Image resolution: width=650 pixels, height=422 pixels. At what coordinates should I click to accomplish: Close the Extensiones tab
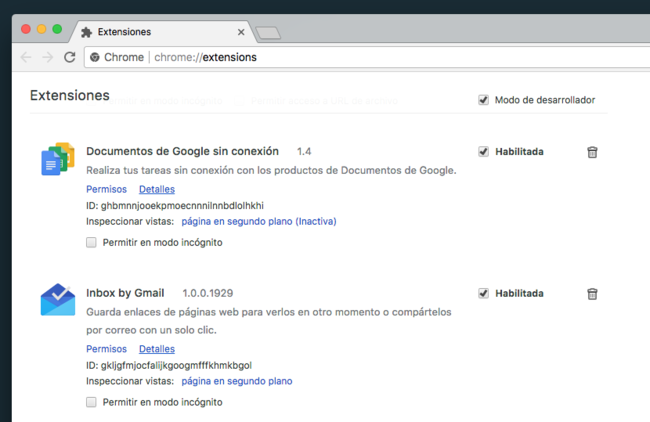[x=241, y=32]
